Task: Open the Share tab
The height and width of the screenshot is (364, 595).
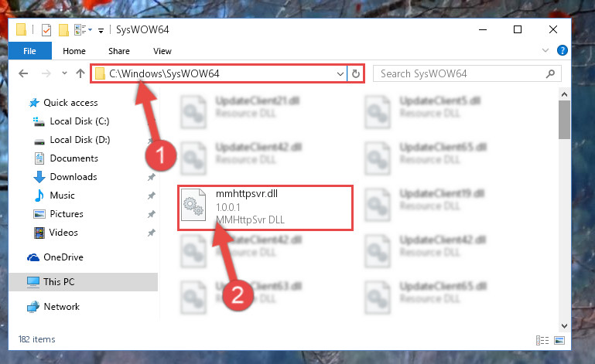Action: pos(119,51)
